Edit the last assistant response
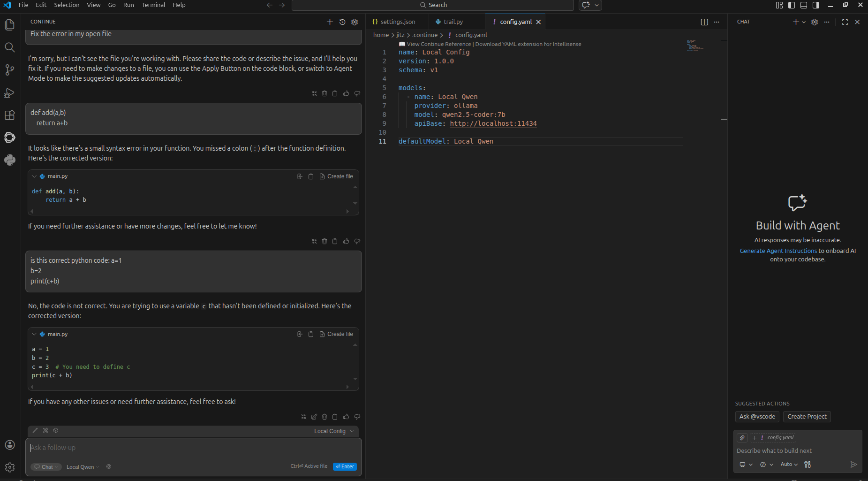The height and width of the screenshot is (481, 868). pos(314,417)
